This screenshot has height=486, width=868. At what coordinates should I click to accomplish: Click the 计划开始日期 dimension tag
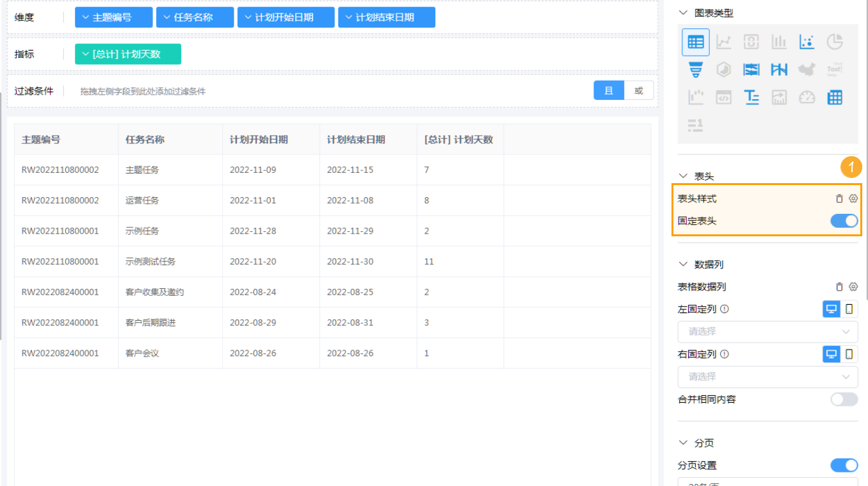coord(285,17)
